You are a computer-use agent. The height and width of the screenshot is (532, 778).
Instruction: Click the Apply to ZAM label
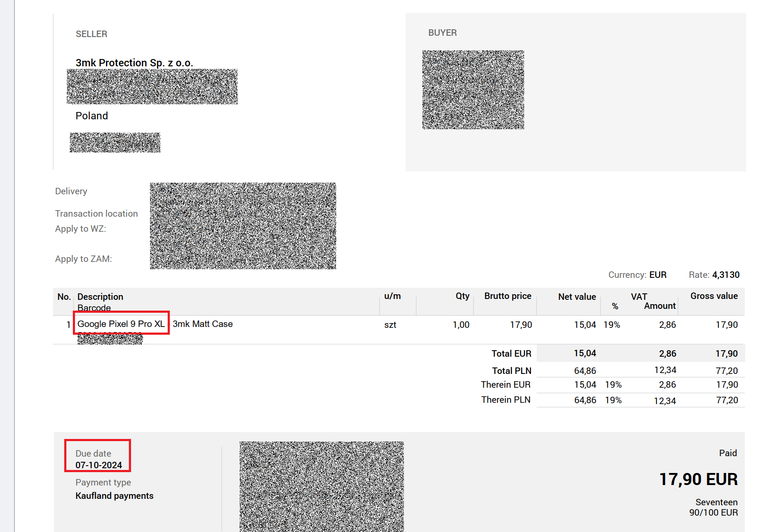(83, 259)
